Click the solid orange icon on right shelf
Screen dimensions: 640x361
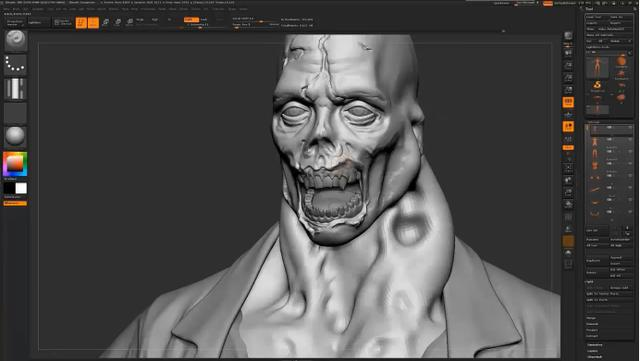click(x=568, y=241)
